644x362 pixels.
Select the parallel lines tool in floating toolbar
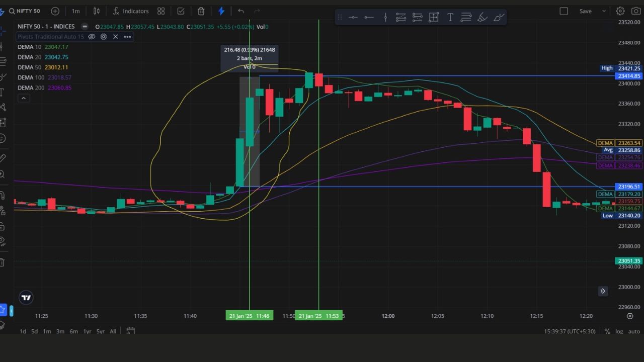pyautogui.click(x=466, y=18)
